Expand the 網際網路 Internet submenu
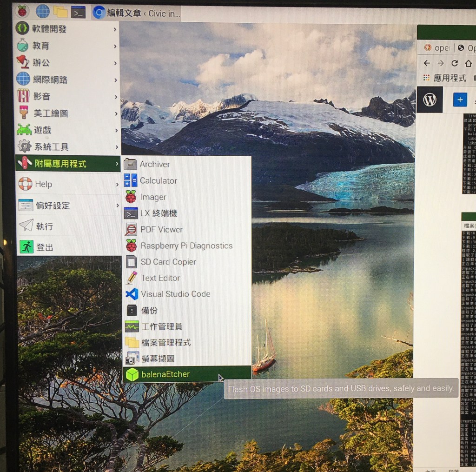 tap(50, 80)
